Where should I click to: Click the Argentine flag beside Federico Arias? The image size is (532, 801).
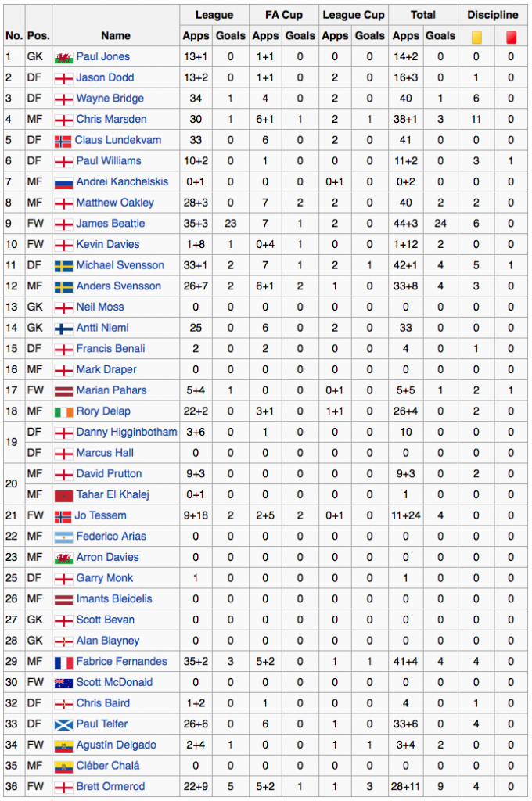click(63, 537)
